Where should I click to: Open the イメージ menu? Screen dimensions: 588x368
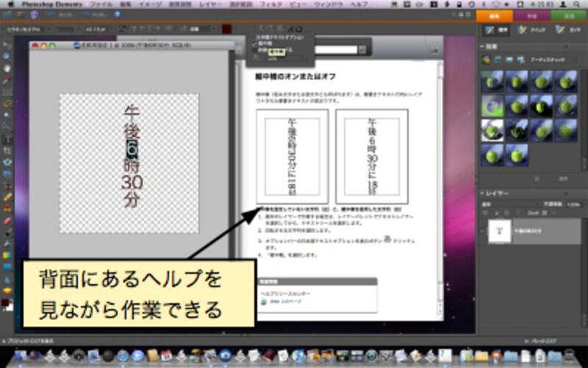click(150, 4)
